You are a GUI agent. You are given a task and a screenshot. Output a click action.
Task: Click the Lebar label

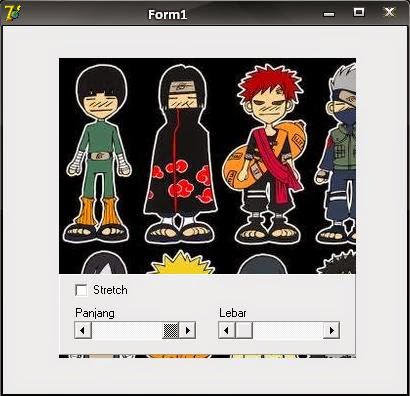(x=233, y=313)
